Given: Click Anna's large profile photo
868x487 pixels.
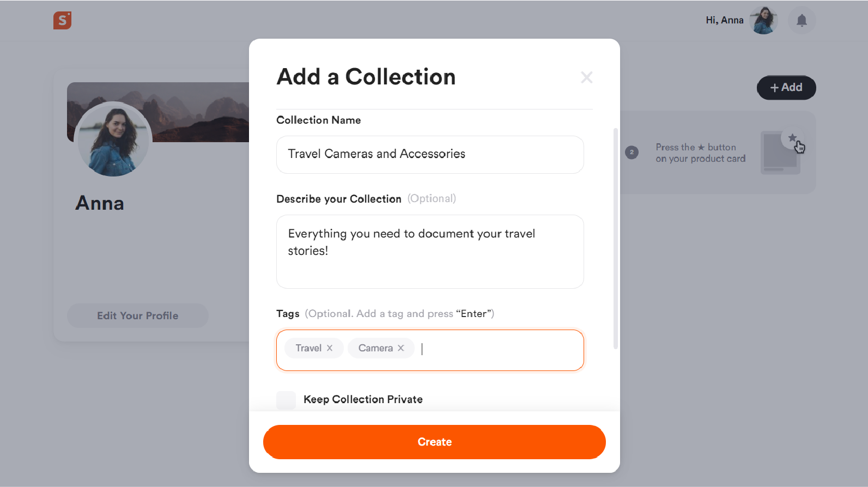Looking at the screenshot, I should [113, 139].
